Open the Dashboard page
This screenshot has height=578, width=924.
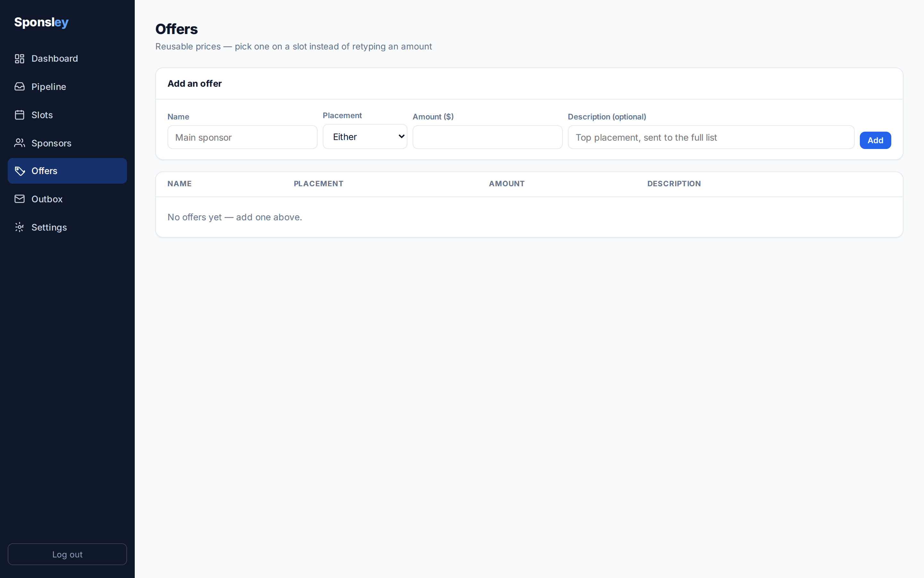click(x=67, y=58)
